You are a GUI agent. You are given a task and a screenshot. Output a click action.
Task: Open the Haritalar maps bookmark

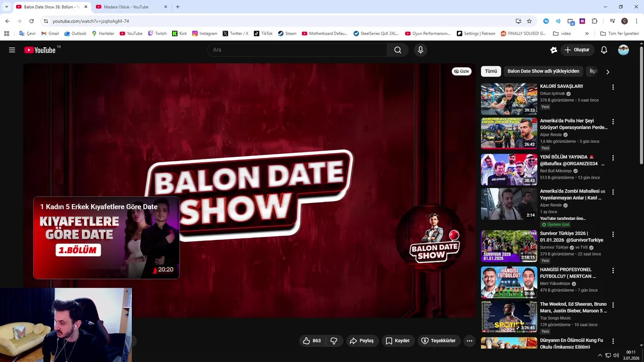pyautogui.click(x=103, y=34)
